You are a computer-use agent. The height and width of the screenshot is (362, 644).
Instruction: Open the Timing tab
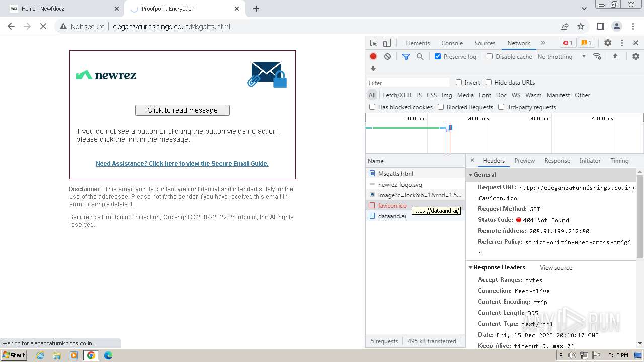pyautogui.click(x=619, y=161)
